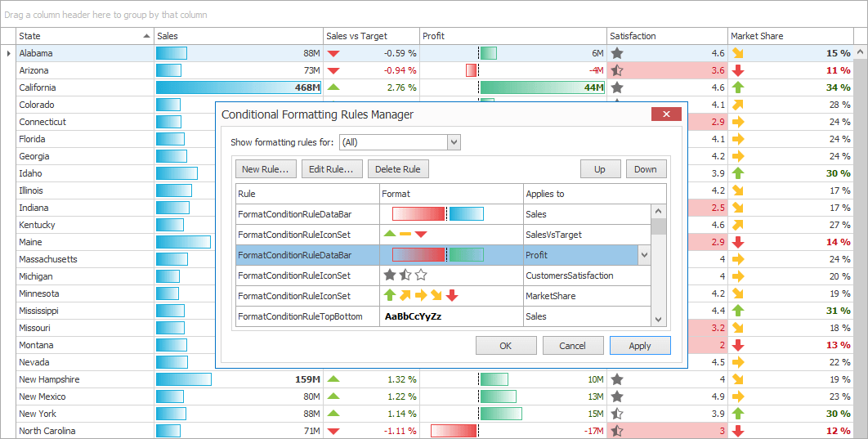Click the full star icon in New Hampshire's Satisfaction cell

click(617, 379)
